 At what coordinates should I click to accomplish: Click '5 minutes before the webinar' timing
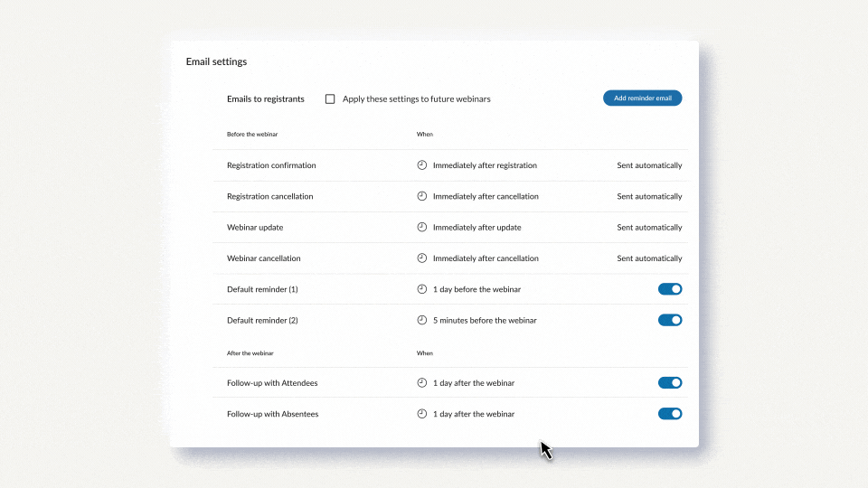click(485, 320)
